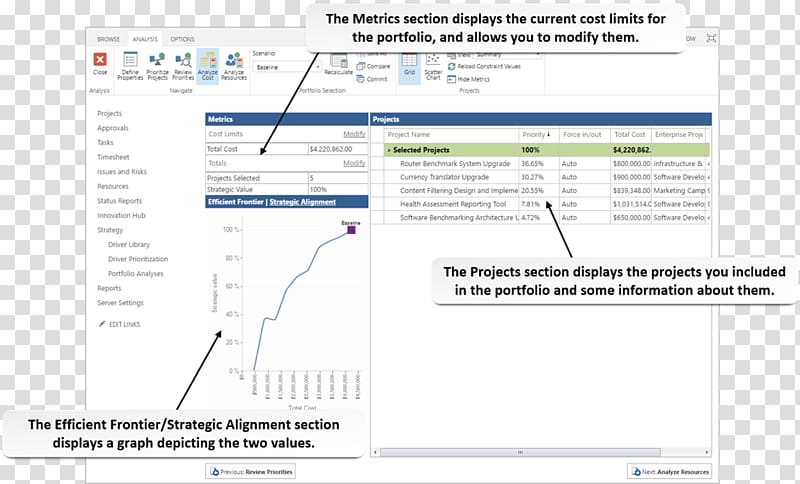
Task: Open the Analyze Resources ribbon icon
Action: tap(234, 66)
